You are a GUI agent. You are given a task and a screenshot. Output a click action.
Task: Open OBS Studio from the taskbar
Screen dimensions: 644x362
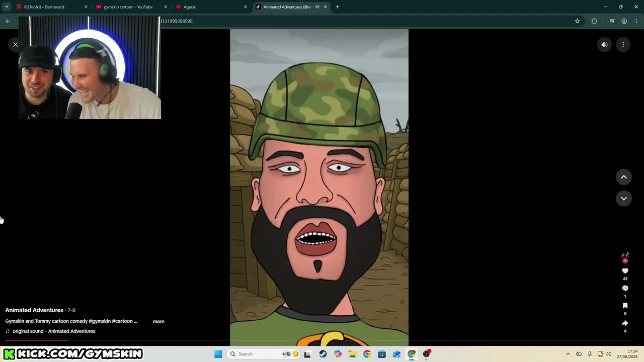(x=427, y=354)
